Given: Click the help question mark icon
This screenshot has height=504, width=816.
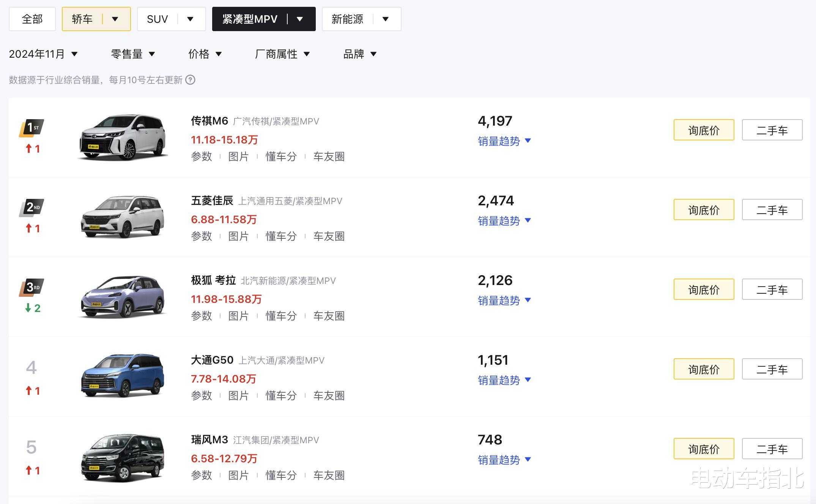Looking at the screenshot, I should coord(190,80).
